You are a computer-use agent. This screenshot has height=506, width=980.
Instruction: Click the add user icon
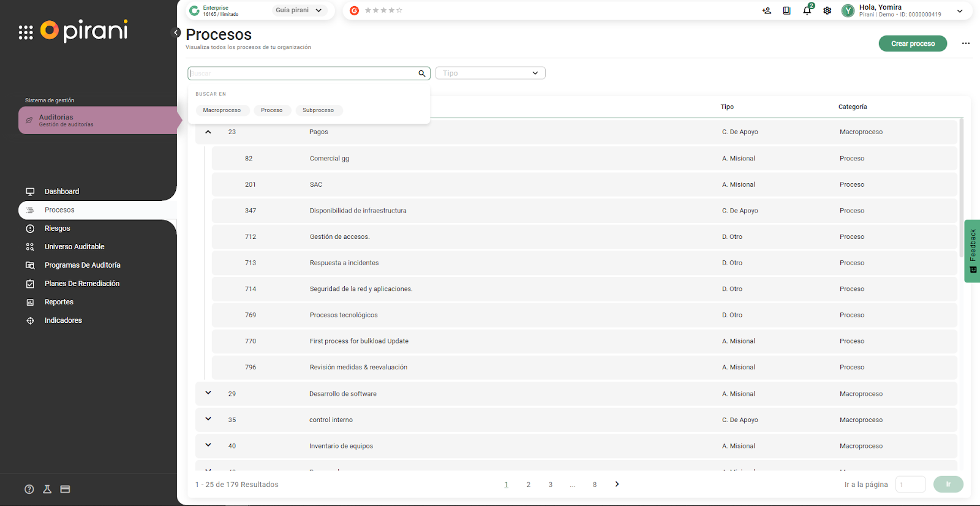766,10
